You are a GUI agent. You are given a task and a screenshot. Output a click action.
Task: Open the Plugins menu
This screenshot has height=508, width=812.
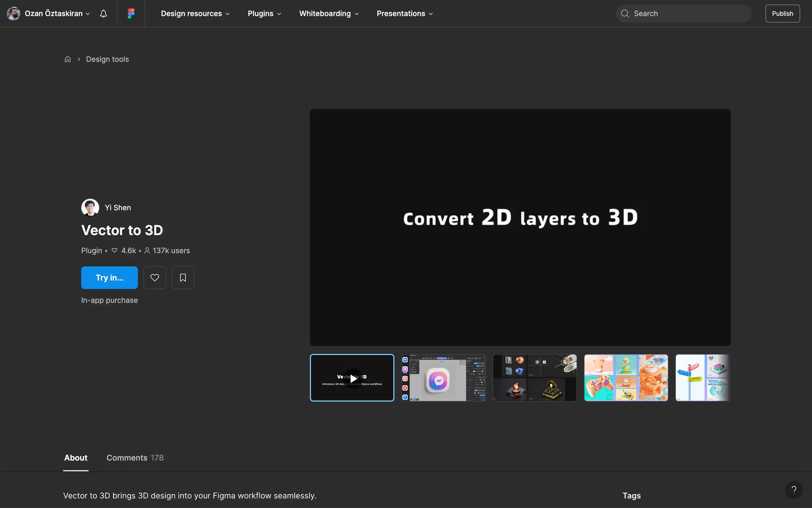[264, 14]
